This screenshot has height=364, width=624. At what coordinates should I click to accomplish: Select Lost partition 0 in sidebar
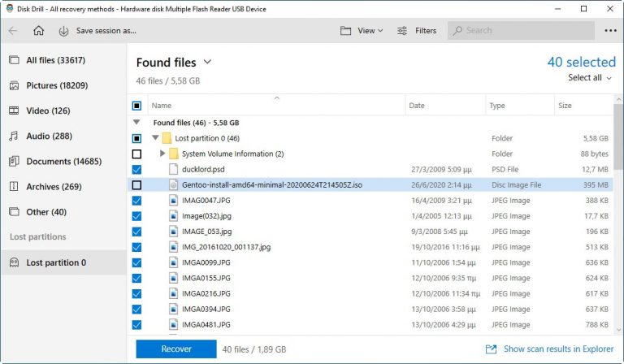(x=63, y=262)
